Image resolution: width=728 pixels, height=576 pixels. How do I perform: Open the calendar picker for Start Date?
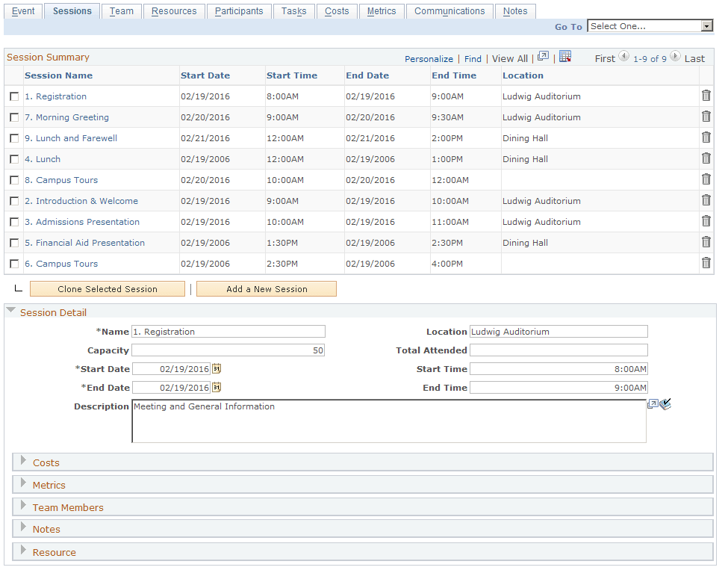point(217,368)
